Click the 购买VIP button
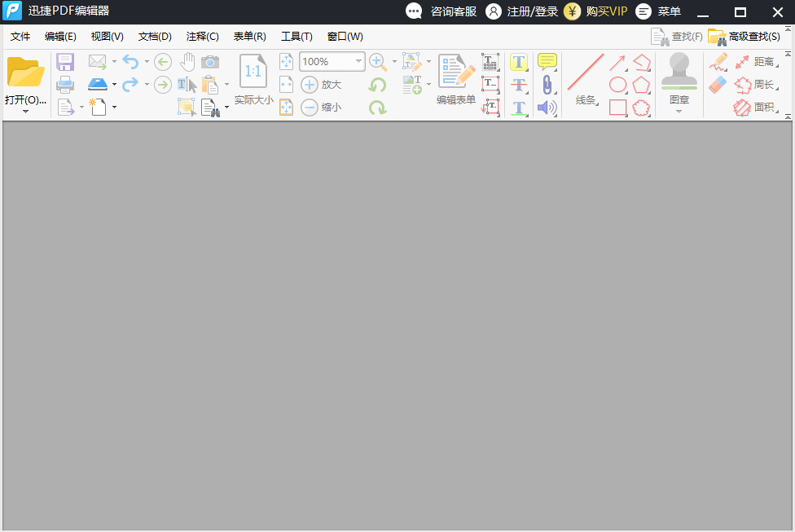The height and width of the screenshot is (532, 795). point(595,11)
